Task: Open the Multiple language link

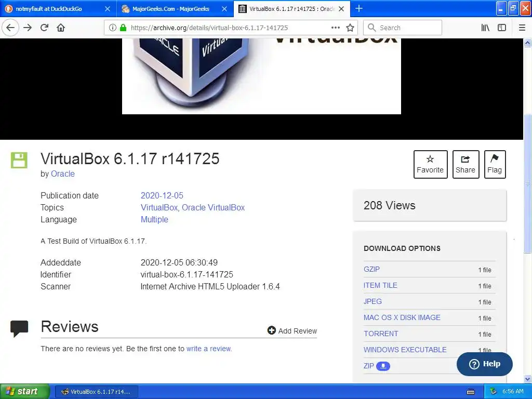Action: pos(154,220)
